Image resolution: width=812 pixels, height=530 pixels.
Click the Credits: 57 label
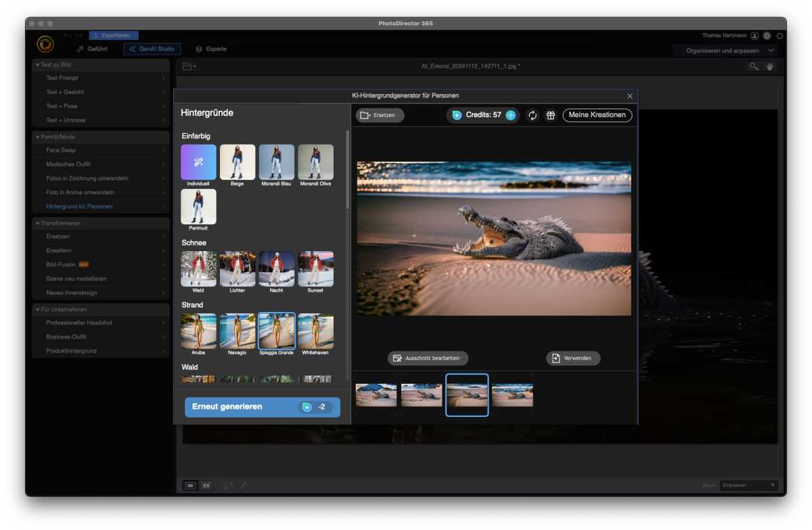(x=483, y=115)
